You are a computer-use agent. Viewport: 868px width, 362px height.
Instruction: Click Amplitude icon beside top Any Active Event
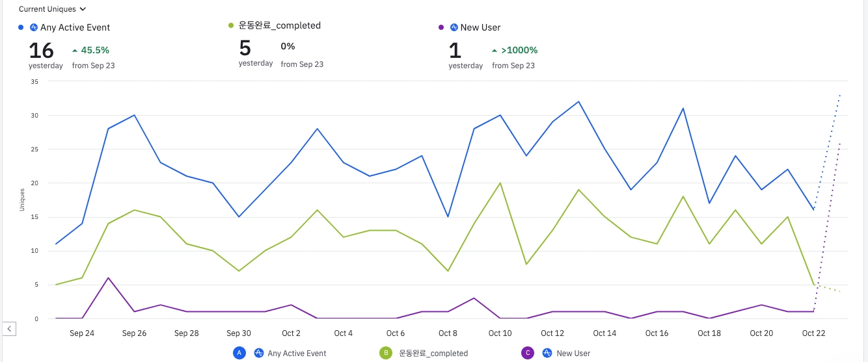[x=34, y=27]
